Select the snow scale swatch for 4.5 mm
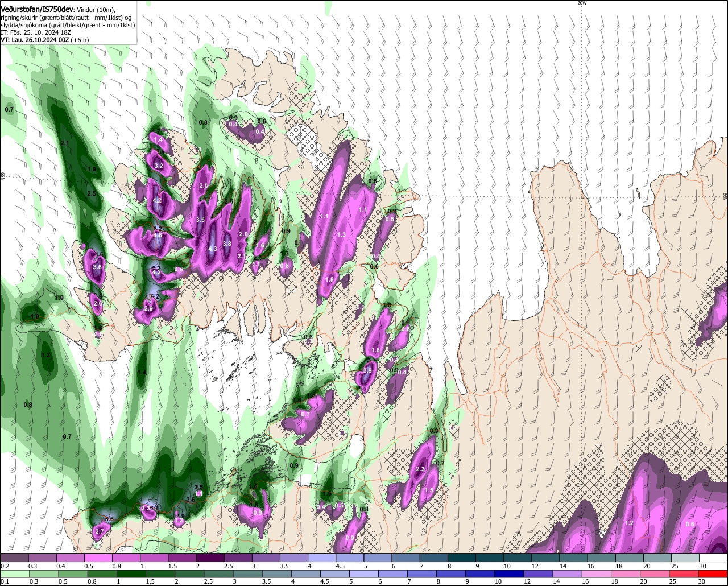The image size is (728, 586). (x=349, y=558)
